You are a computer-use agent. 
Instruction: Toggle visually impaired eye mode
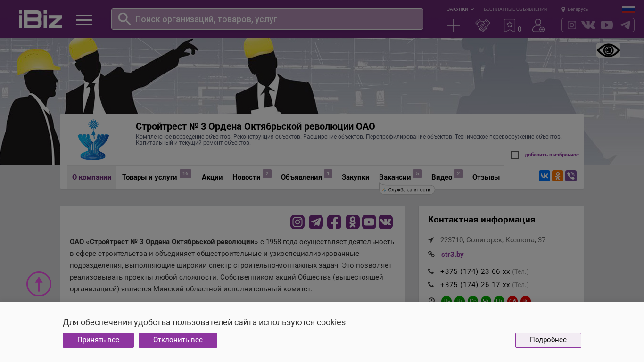tap(608, 50)
